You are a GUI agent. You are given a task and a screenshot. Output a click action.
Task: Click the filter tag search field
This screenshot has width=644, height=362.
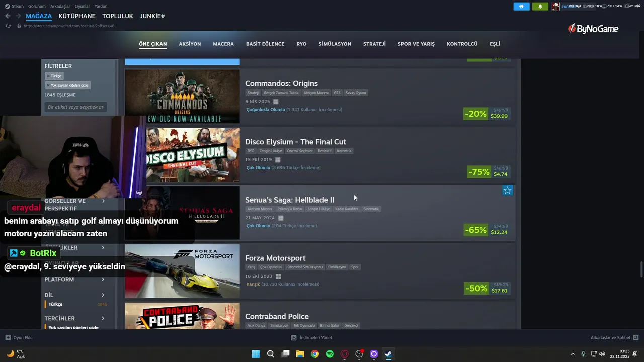click(x=75, y=107)
